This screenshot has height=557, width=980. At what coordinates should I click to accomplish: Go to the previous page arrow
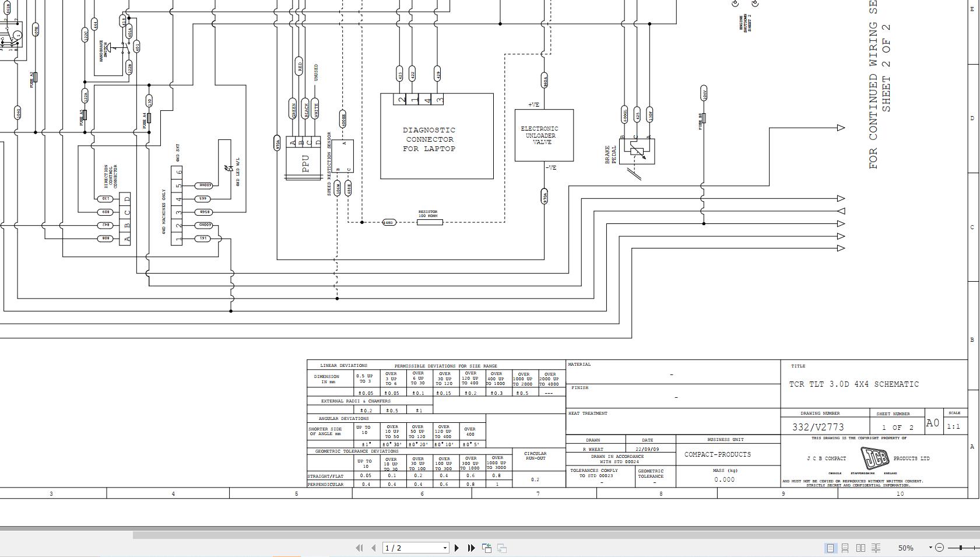click(373, 548)
